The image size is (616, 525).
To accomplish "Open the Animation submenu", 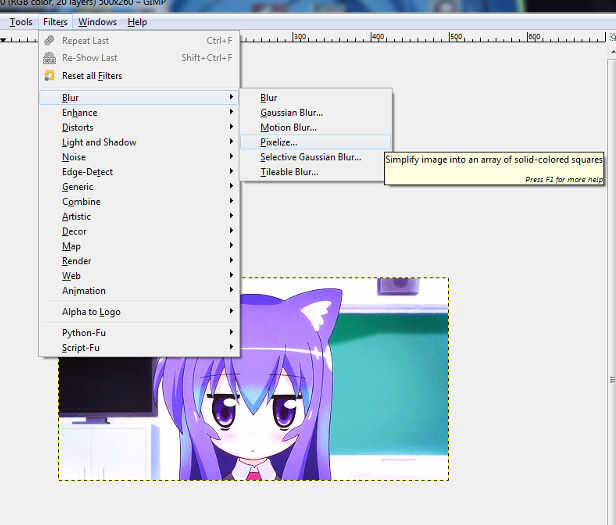I will click(139, 291).
